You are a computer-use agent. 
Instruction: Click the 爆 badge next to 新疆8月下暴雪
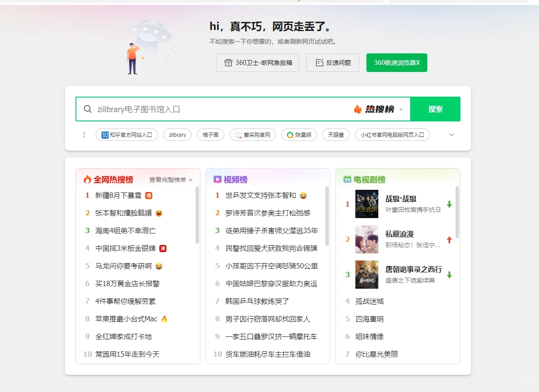click(149, 195)
